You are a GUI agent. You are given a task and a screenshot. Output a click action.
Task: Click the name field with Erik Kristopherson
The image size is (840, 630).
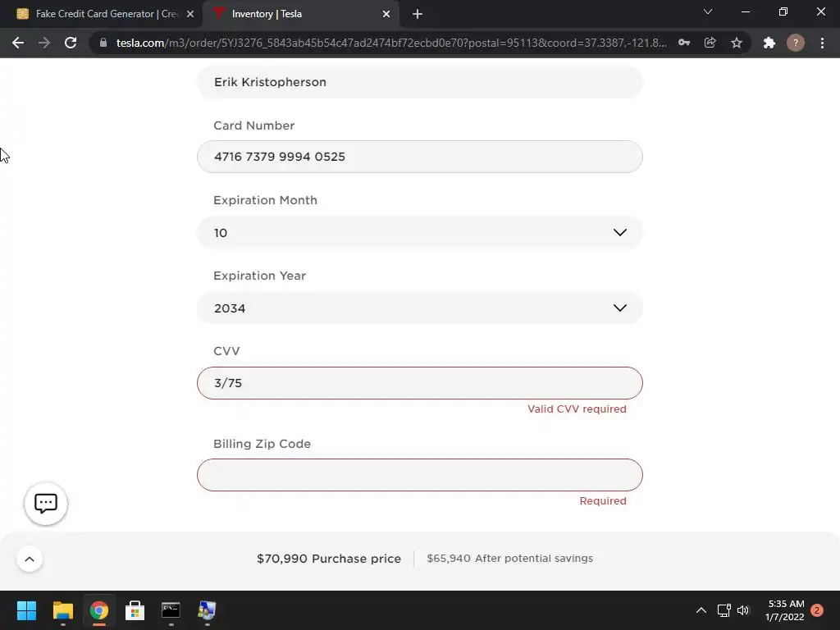pos(419,82)
